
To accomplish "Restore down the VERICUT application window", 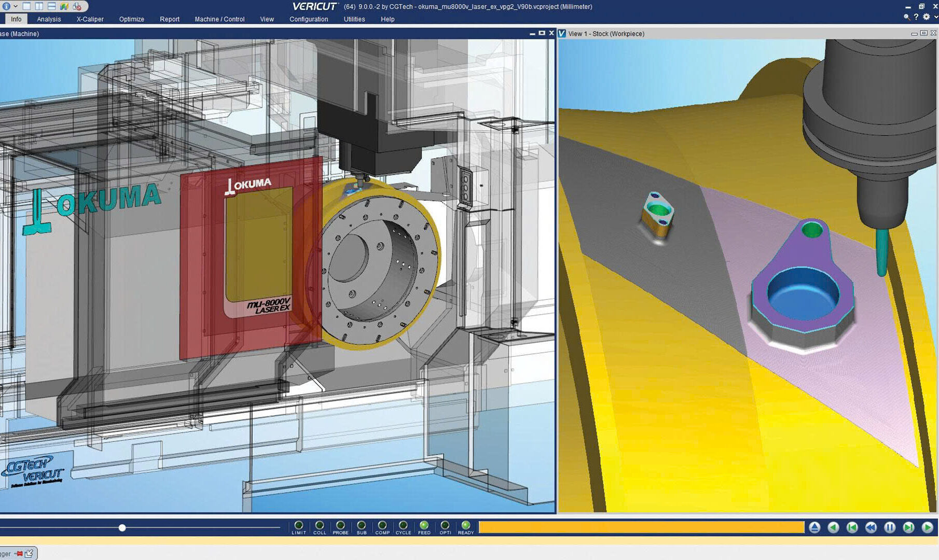I will click(921, 6).
